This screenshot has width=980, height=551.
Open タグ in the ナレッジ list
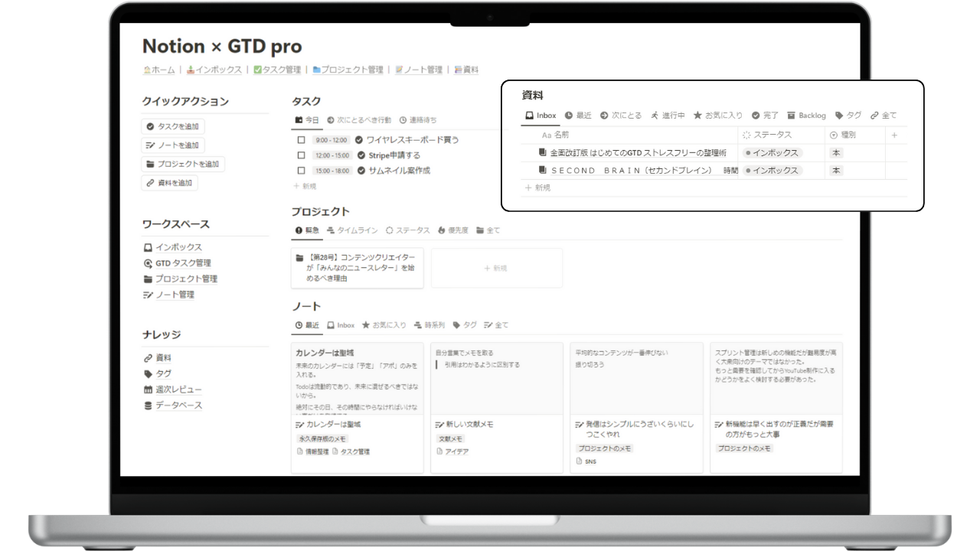pyautogui.click(x=158, y=374)
